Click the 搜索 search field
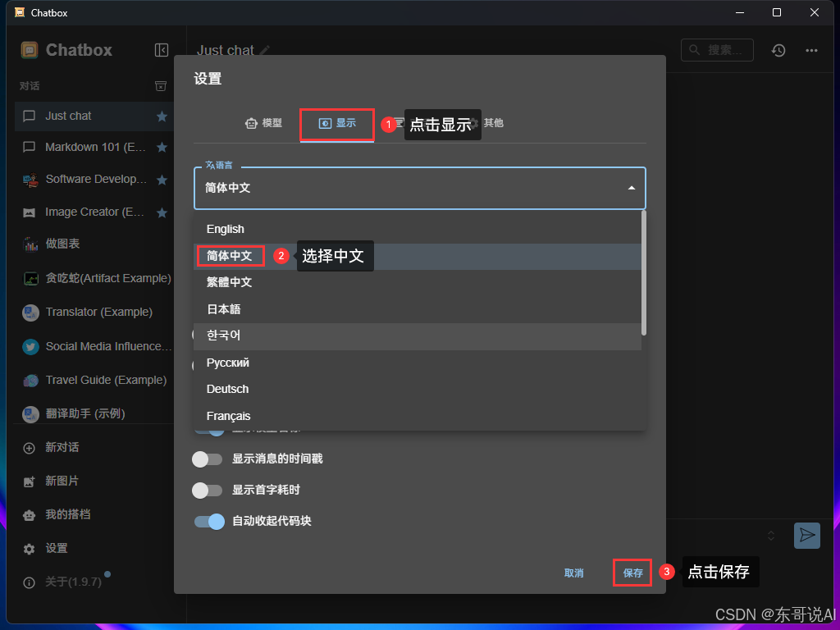The height and width of the screenshot is (630, 840). pos(717,50)
